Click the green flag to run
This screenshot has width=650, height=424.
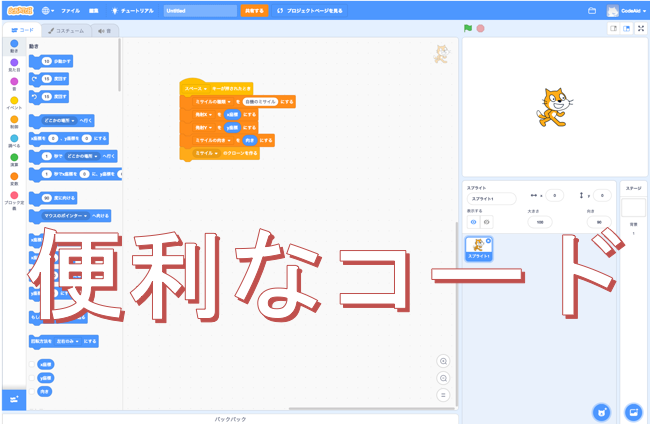pos(468,28)
